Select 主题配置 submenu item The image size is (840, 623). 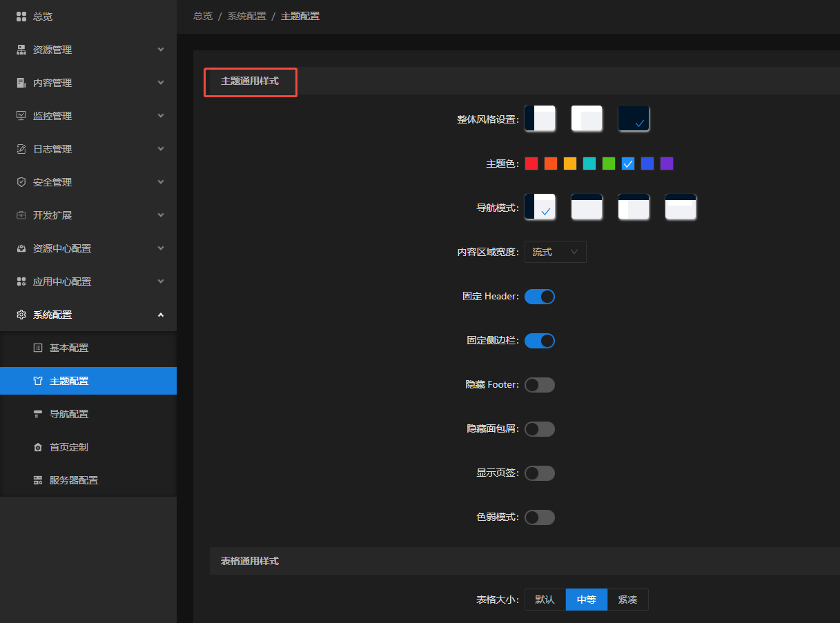[x=88, y=381]
